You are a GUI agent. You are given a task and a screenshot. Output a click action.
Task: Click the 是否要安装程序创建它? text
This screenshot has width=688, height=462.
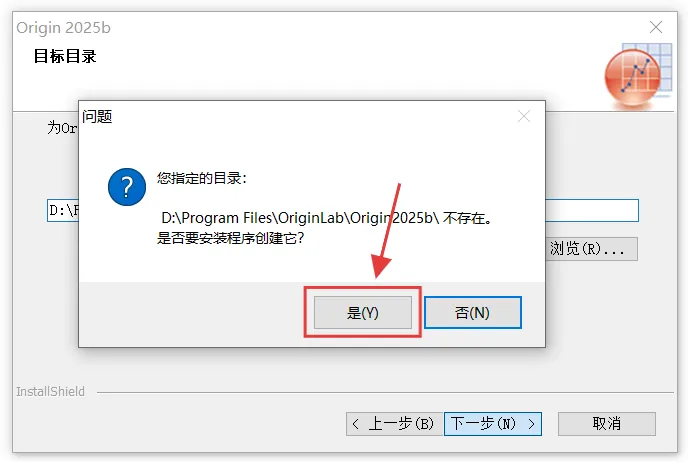point(230,238)
